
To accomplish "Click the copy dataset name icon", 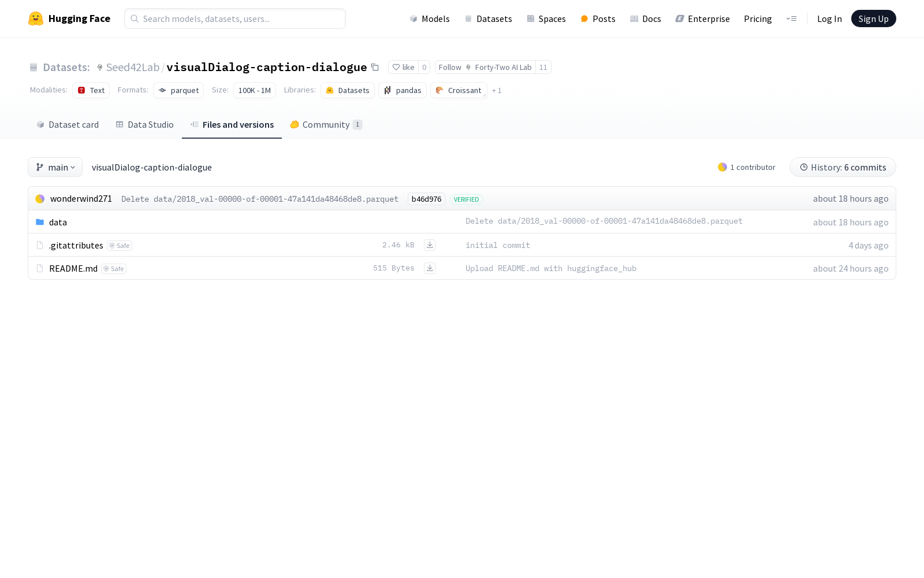I will (375, 67).
